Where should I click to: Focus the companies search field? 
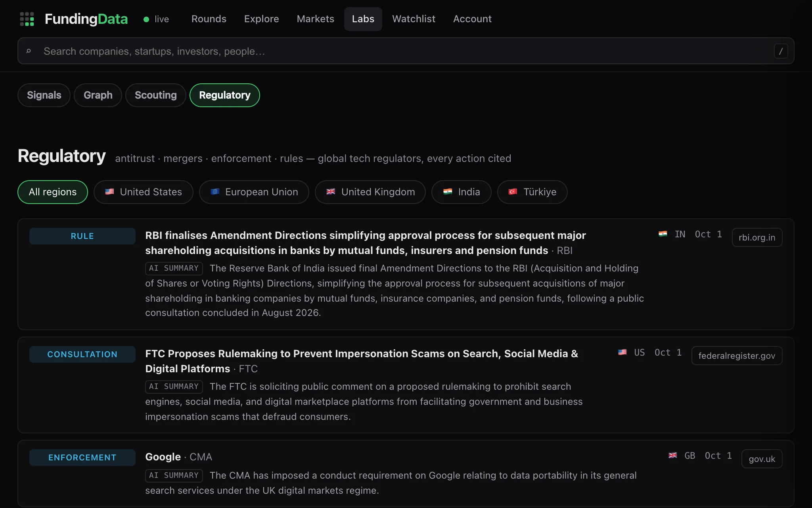tap(406, 51)
